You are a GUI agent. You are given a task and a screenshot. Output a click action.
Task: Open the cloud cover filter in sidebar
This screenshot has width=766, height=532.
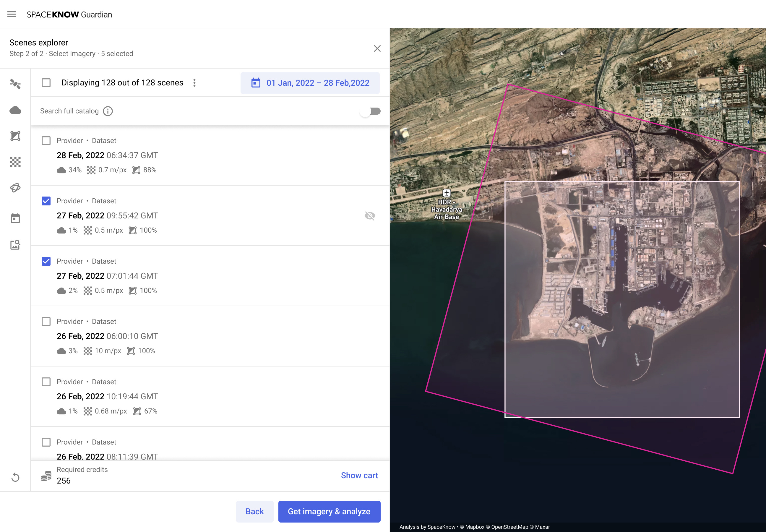tap(15, 110)
